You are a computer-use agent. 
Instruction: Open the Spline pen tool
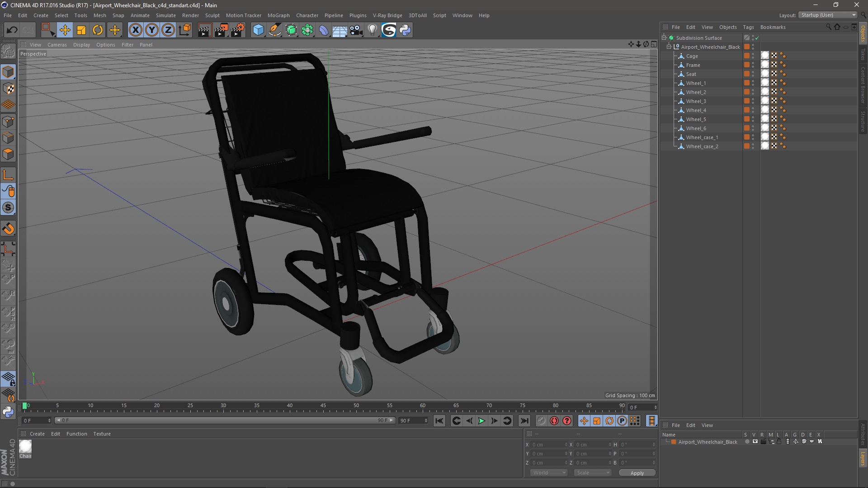pos(275,30)
